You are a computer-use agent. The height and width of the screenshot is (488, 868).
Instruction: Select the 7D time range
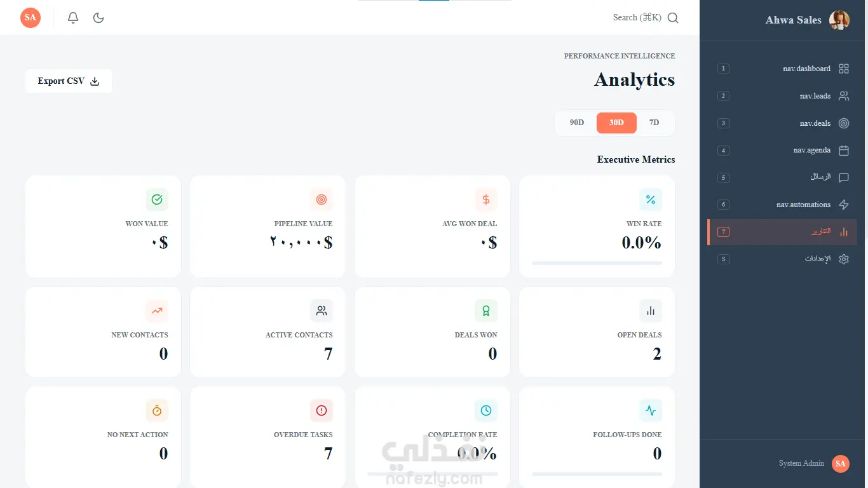(654, 123)
